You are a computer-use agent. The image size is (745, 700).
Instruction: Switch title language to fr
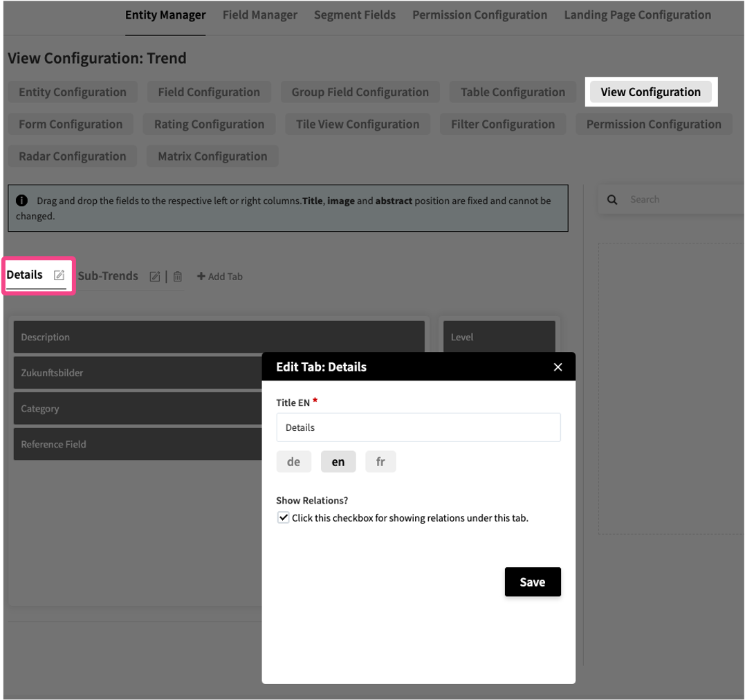pyautogui.click(x=380, y=462)
